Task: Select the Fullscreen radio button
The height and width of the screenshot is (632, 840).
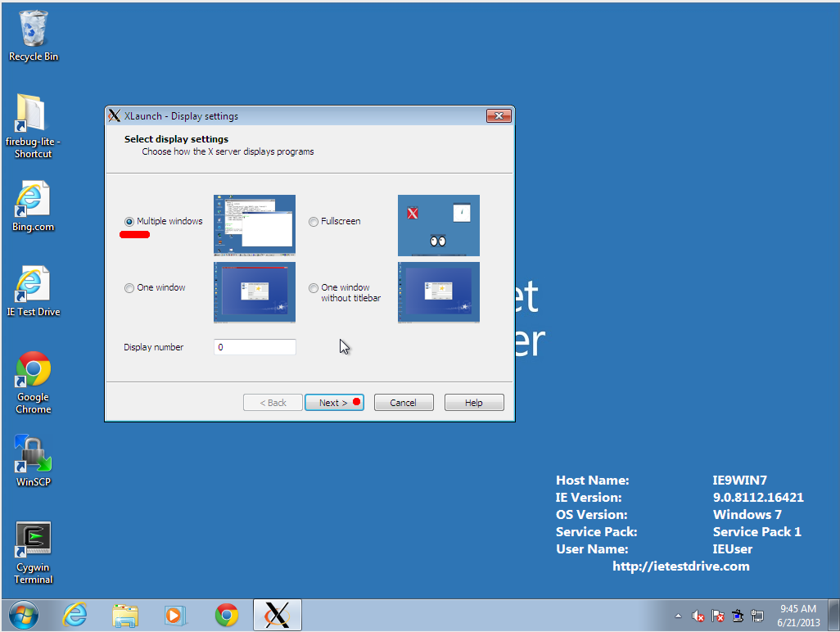Action: click(x=314, y=222)
